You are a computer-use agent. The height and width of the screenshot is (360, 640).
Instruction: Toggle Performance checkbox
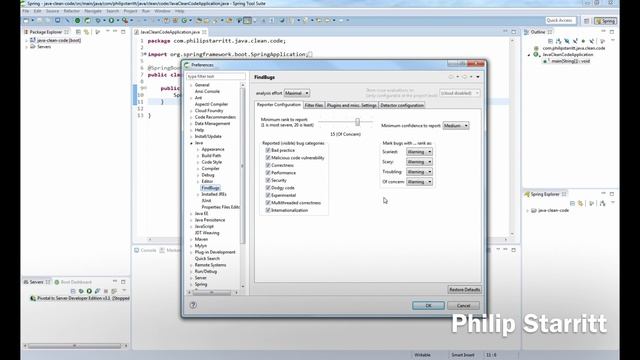click(268, 173)
